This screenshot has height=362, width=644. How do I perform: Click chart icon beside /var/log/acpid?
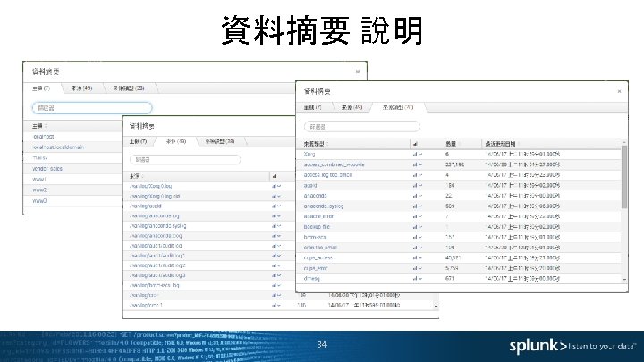click(x=276, y=206)
